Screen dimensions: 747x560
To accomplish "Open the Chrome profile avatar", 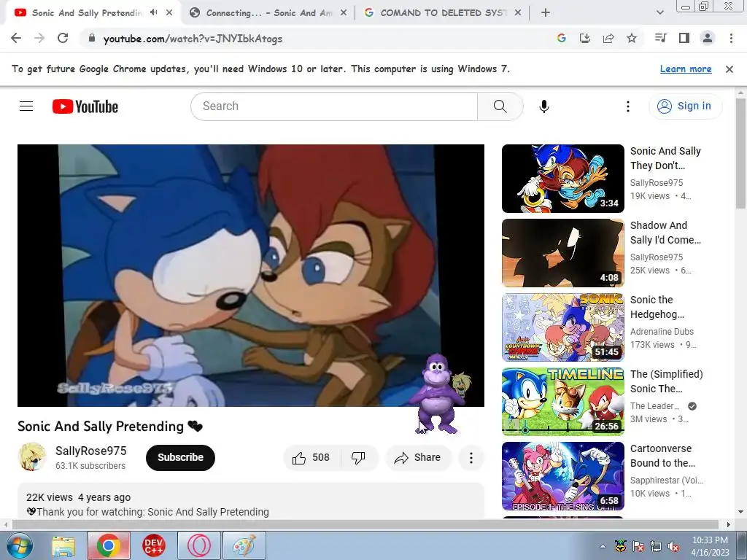I will click(x=708, y=38).
